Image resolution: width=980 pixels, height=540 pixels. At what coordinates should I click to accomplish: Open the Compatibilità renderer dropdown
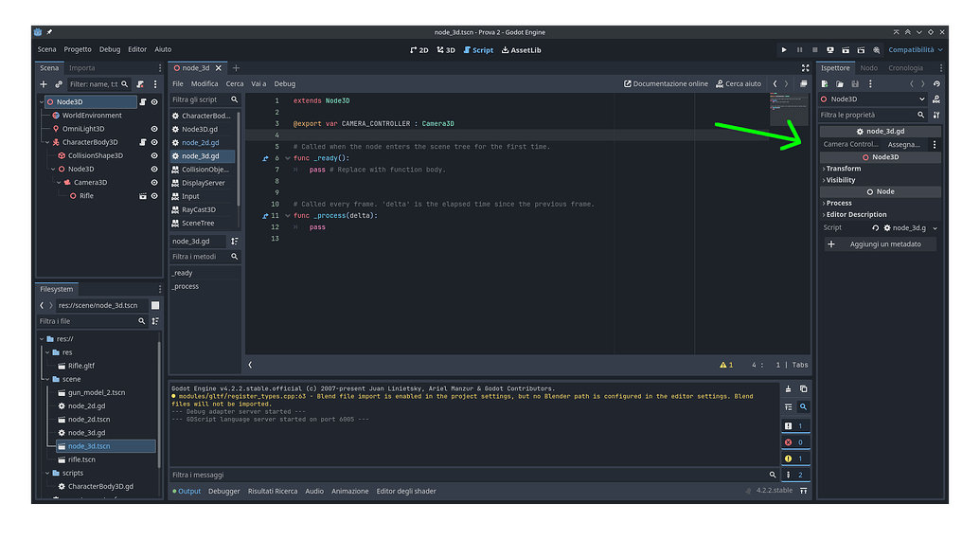915,50
